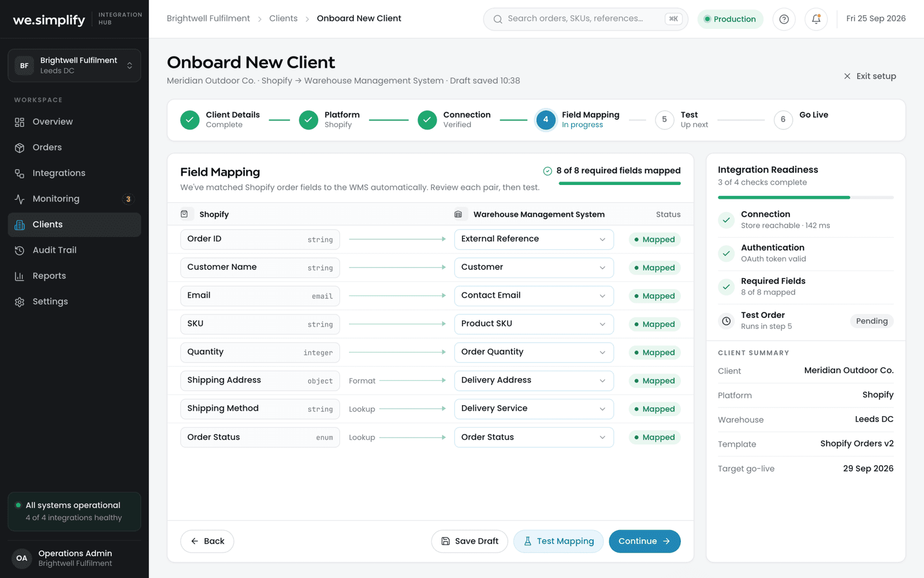Click the Pending badge for Test Order
924x578 pixels.
coord(872,321)
